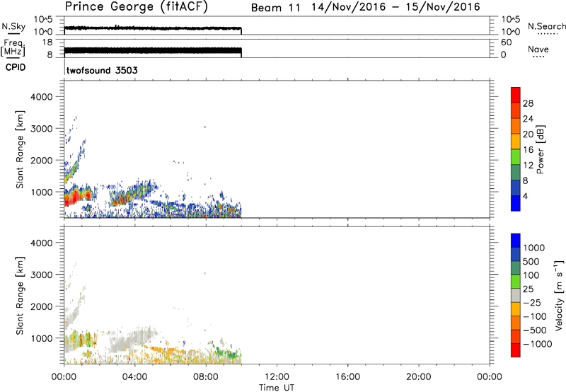This screenshot has height=392, width=566.
Task: Click the '12' label on the power colorbar
Action: point(528,166)
